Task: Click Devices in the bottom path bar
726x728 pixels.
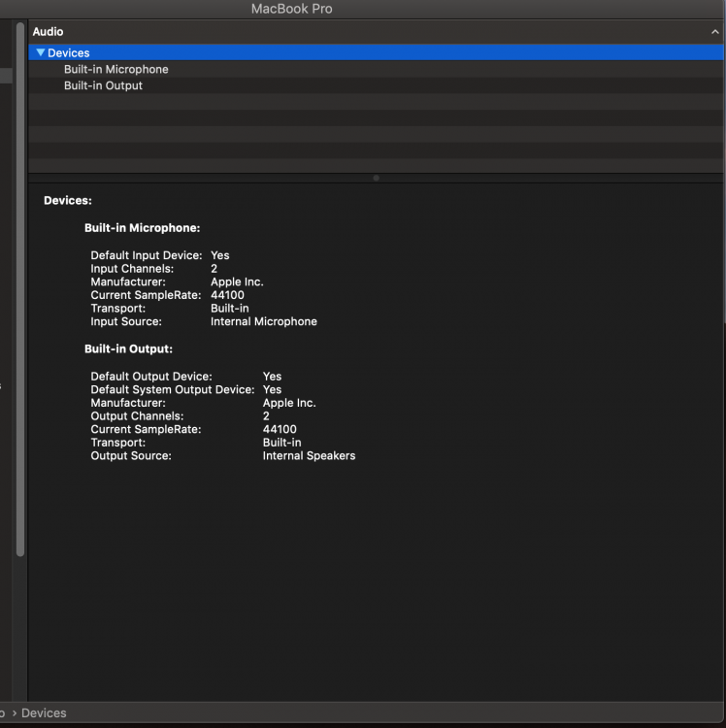Action: [44, 712]
